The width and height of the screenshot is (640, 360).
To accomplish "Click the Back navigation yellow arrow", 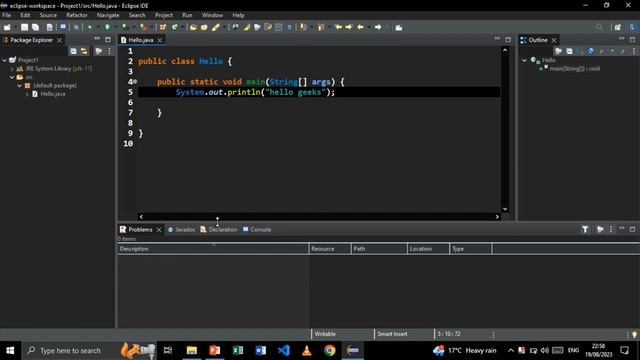I will (360, 27).
